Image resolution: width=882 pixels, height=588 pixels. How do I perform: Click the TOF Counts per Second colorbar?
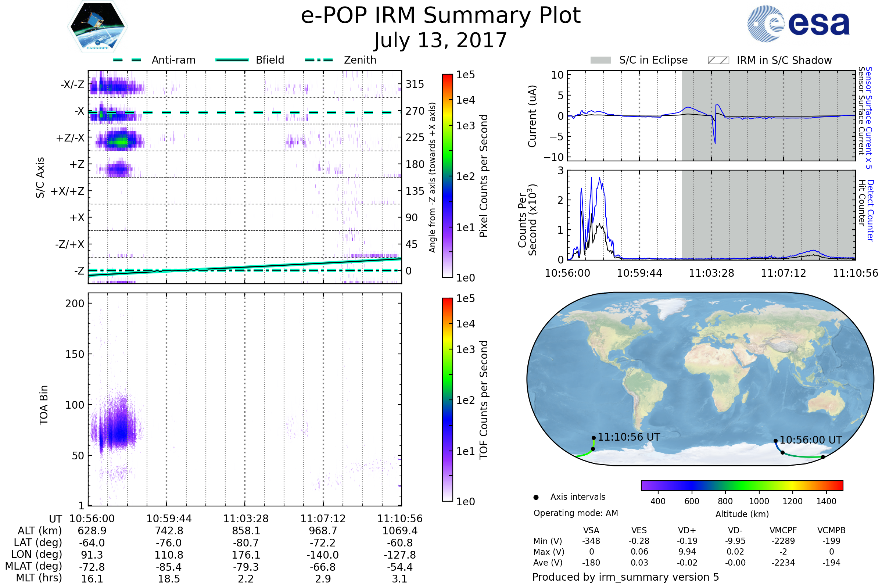coord(447,400)
